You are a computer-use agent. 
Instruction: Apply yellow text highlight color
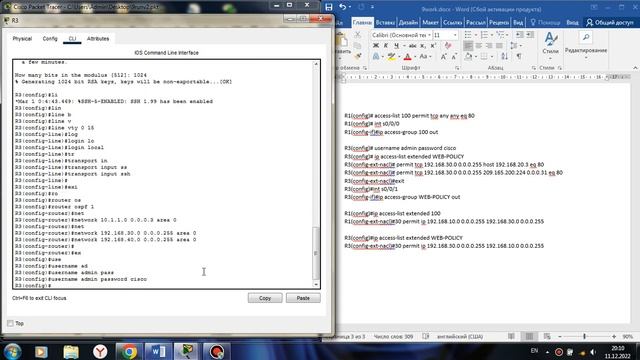tap(391, 57)
